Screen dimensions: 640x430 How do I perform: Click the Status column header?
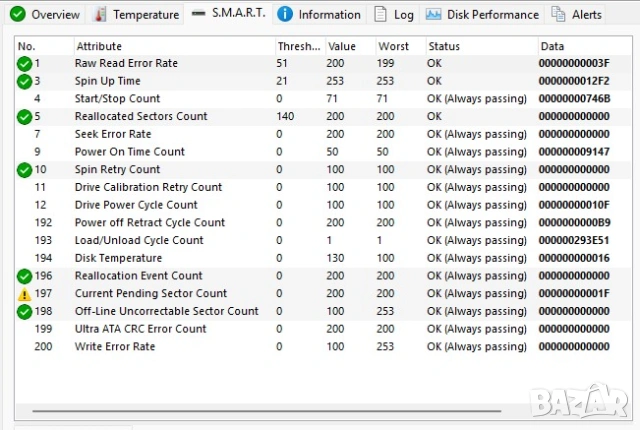point(444,46)
